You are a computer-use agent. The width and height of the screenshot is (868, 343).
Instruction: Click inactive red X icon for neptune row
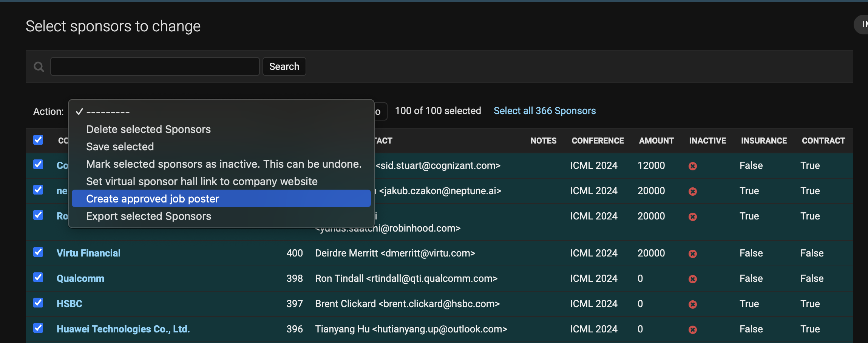[x=693, y=192]
